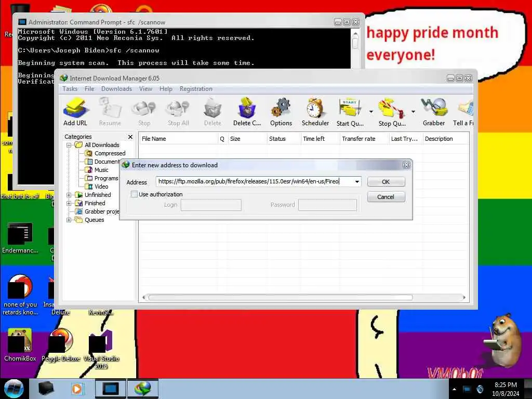Image resolution: width=532 pixels, height=399 pixels.
Task: Click the Description column header
Action: (446, 139)
